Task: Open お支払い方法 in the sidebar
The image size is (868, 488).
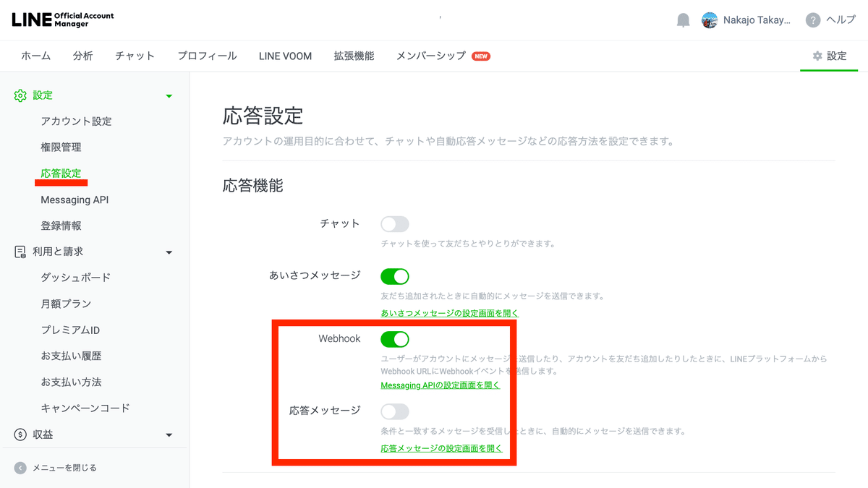Action: tap(71, 382)
